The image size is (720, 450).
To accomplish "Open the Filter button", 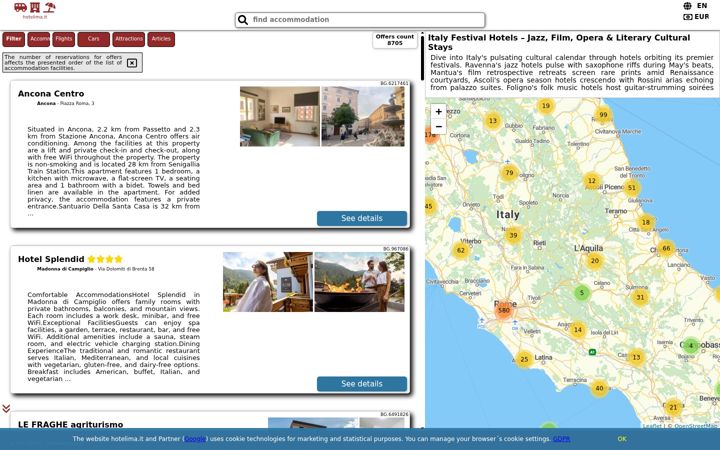I will pyautogui.click(x=13, y=39).
